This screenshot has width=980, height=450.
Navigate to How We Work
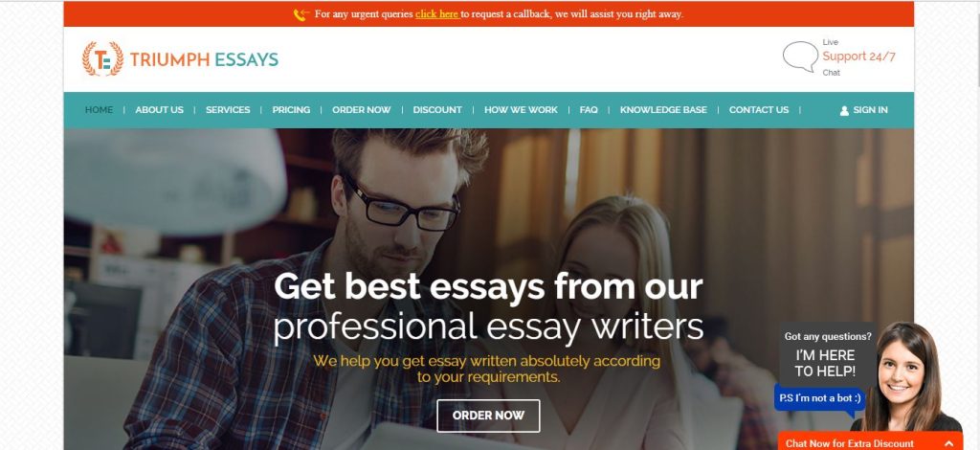(521, 109)
